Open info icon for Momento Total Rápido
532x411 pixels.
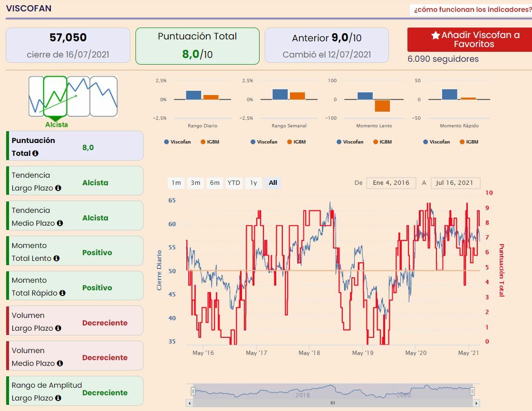pos(62,293)
